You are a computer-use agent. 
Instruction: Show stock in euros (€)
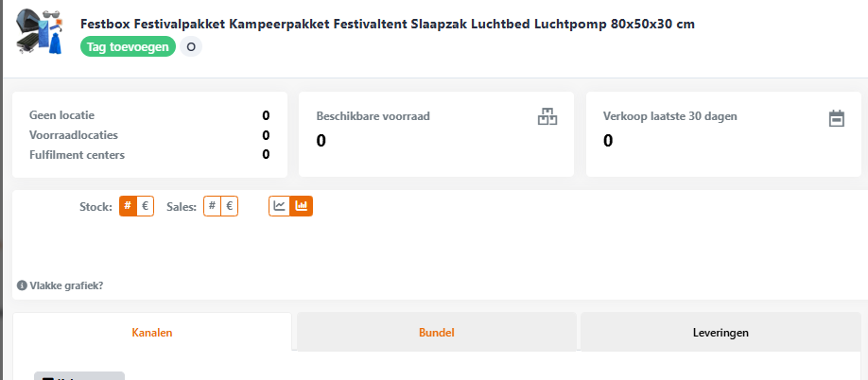click(x=145, y=206)
